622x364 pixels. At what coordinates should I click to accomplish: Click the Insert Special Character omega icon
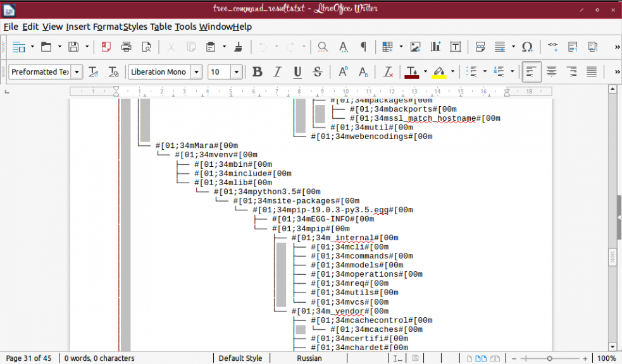click(527, 47)
